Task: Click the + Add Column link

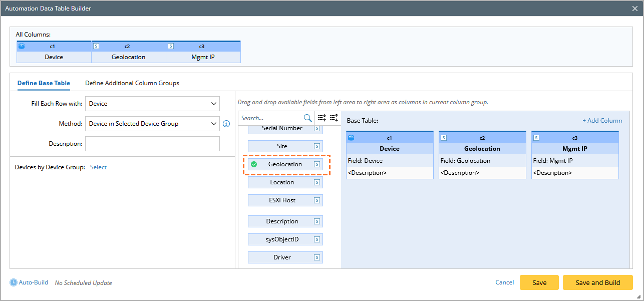Action: click(x=602, y=121)
